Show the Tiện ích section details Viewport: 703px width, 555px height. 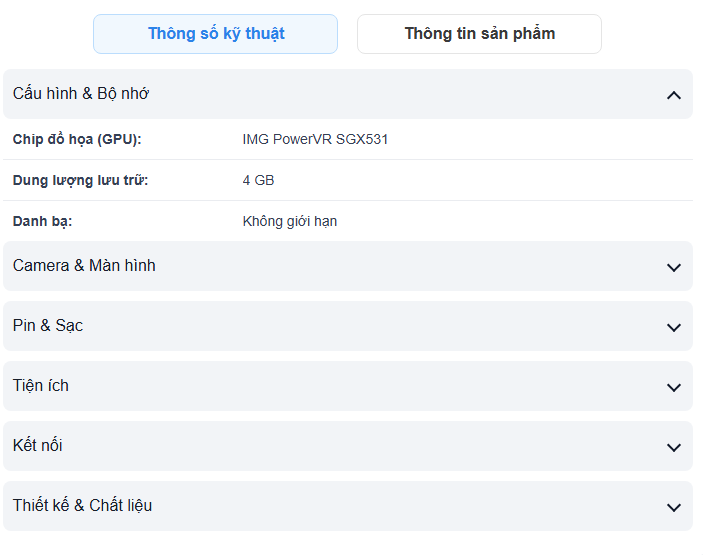click(41, 386)
